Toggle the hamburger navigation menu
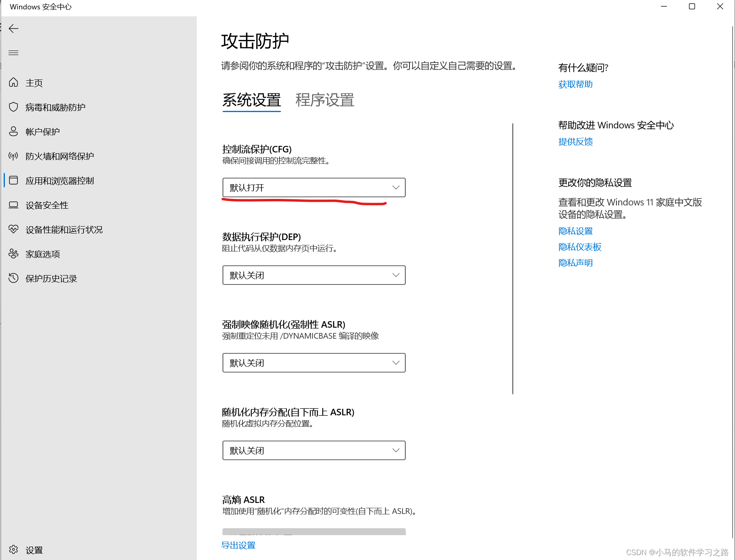Screen dimensions: 735x560 pos(13,53)
